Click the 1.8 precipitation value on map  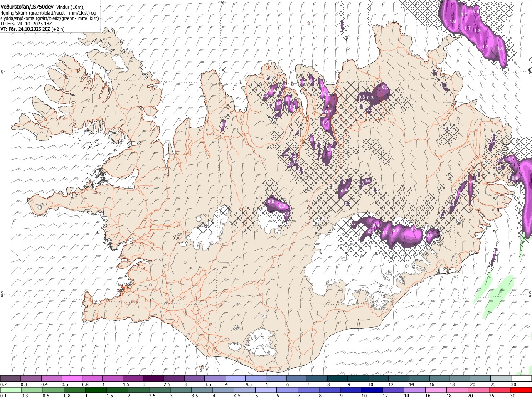(x=453, y=21)
